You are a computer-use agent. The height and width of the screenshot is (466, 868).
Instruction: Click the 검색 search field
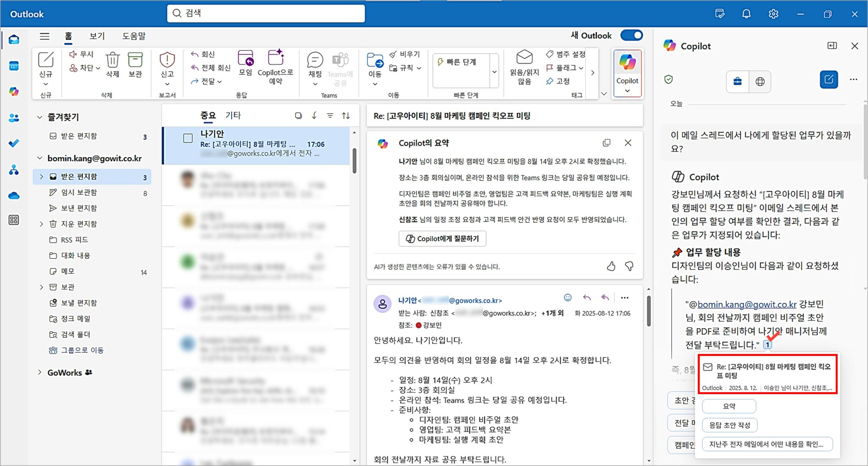[266, 13]
